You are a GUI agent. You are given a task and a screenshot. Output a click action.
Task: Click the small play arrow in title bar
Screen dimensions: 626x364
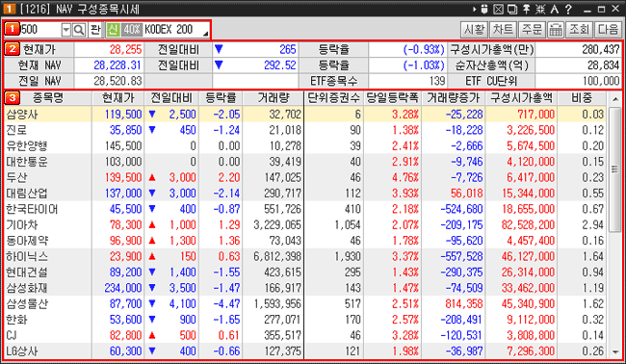[475, 9]
